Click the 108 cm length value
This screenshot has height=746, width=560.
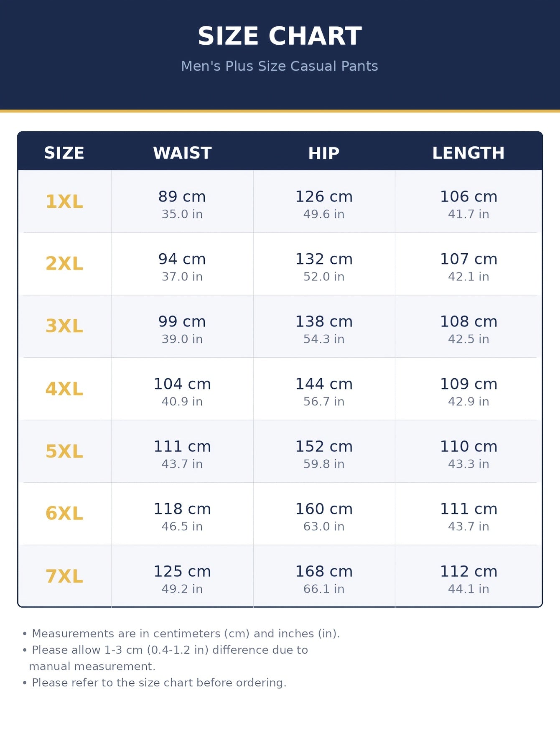(x=468, y=321)
